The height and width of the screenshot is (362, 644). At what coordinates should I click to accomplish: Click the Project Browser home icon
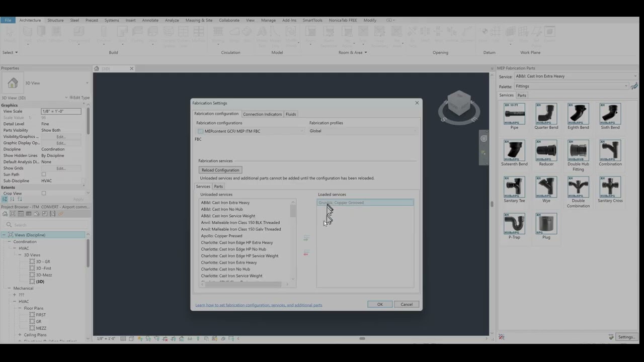(5, 214)
